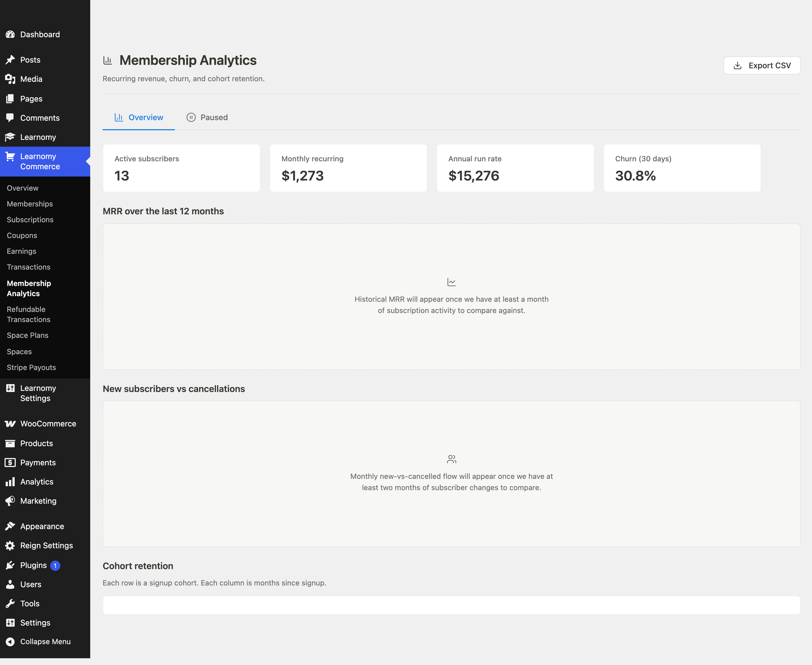Open the Transactions submenu item

29,267
